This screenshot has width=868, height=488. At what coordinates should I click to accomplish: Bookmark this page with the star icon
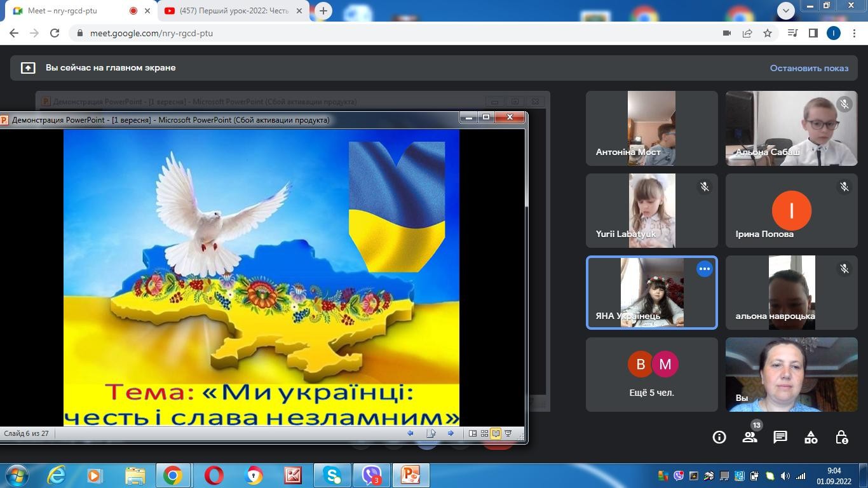(768, 33)
